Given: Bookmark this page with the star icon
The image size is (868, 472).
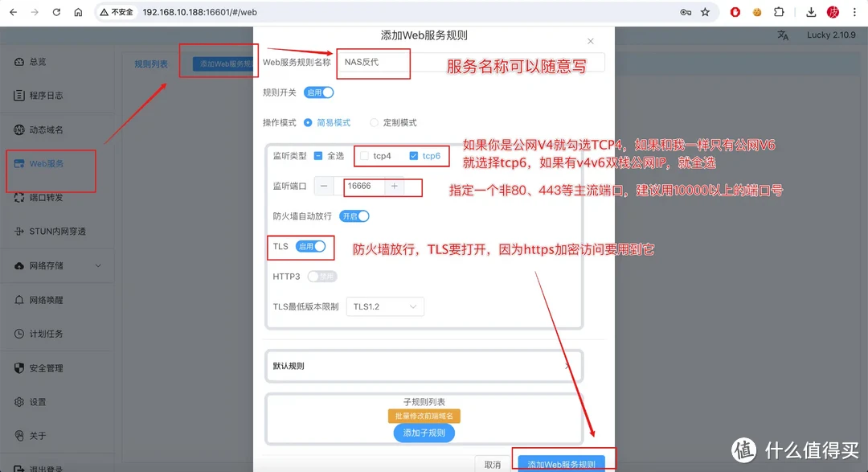Looking at the screenshot, I should click(705, 12).
